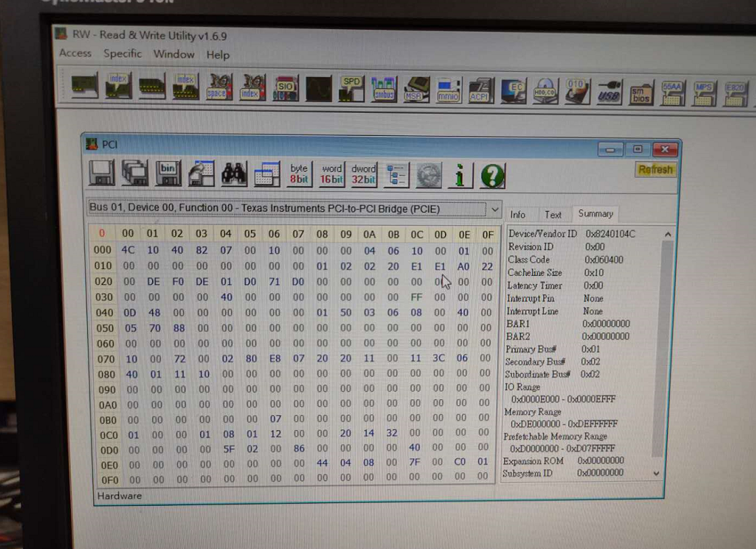
Task: Open the Window menu
Action: point(174,55)
